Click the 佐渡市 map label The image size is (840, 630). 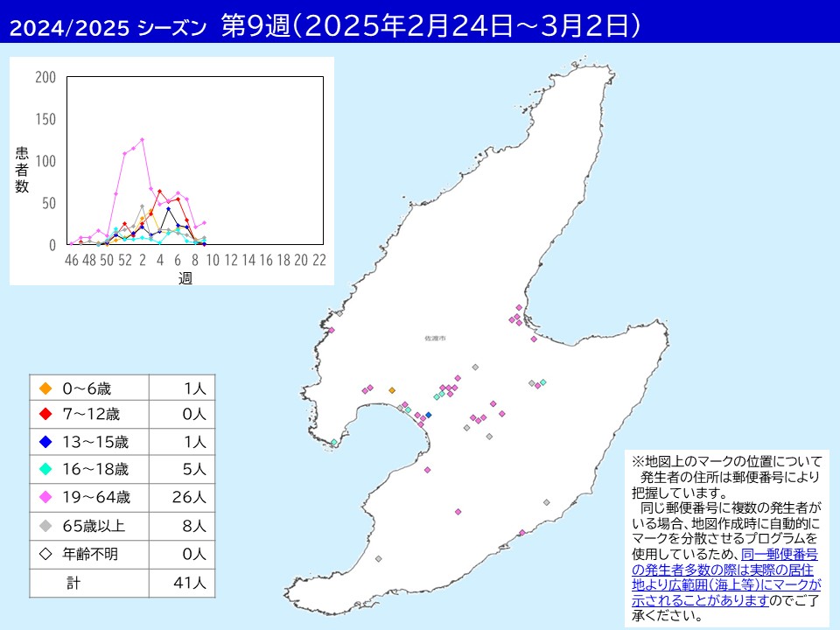click(x=435, y=339)
